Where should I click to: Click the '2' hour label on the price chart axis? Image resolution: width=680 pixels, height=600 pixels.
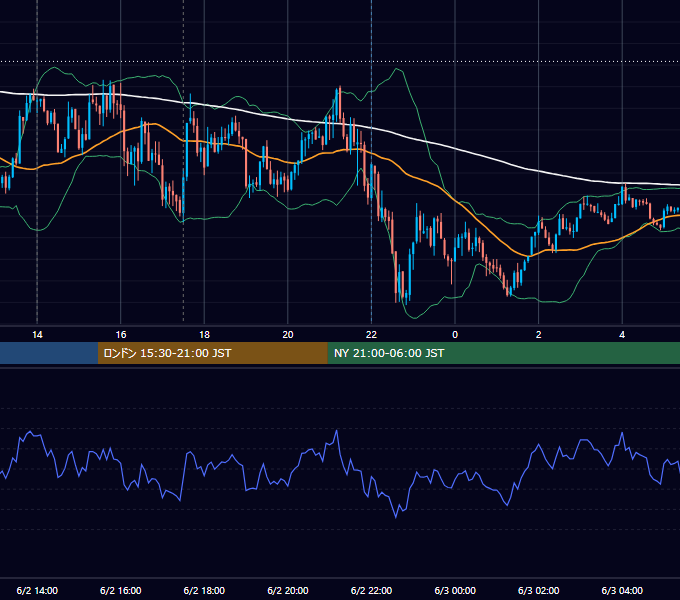(539, 334)
